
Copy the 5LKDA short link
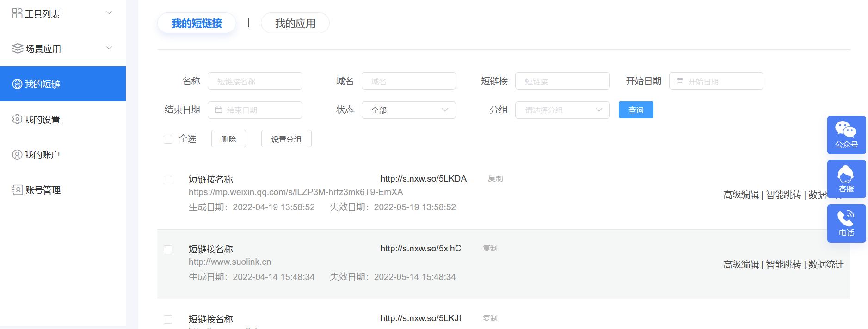(495, 178)
